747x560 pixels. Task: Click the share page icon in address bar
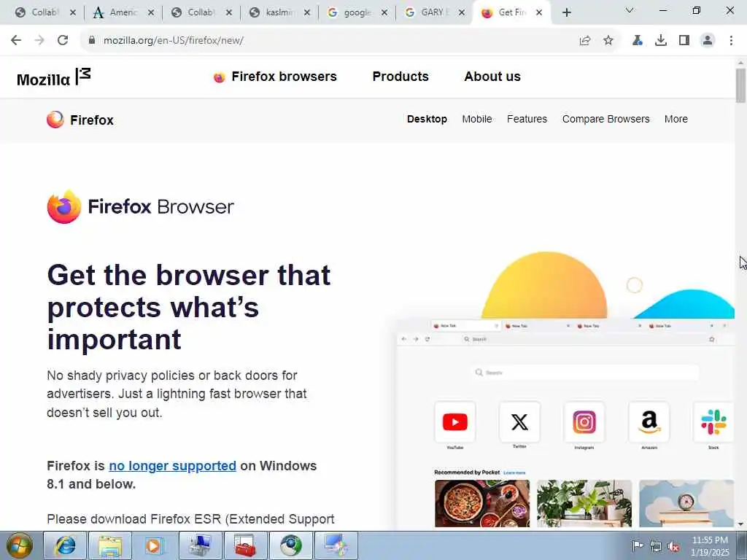585,41
